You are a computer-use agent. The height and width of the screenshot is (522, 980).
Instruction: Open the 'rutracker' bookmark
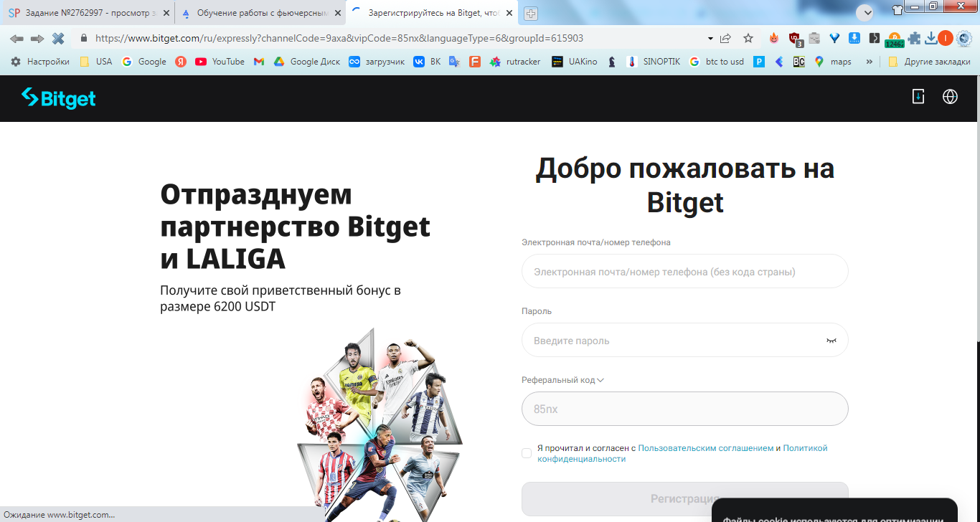(x=515, y=62)
